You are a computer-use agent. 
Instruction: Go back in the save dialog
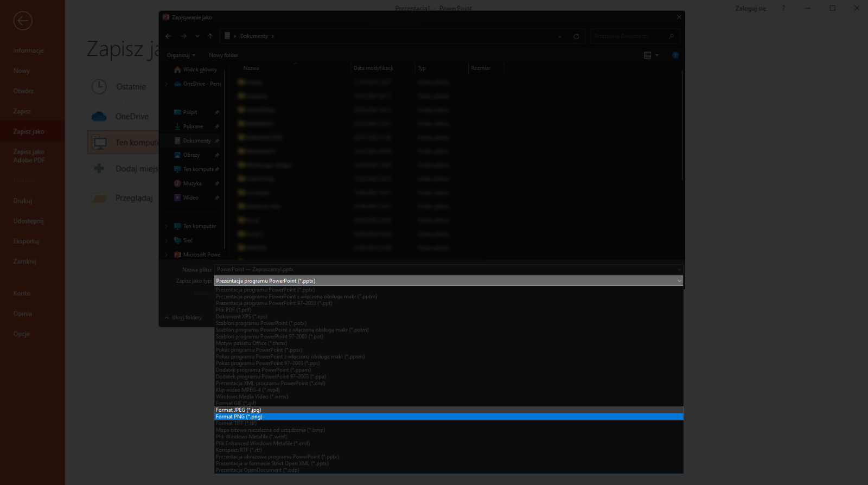pyautogui.click(x=168, y=36)
